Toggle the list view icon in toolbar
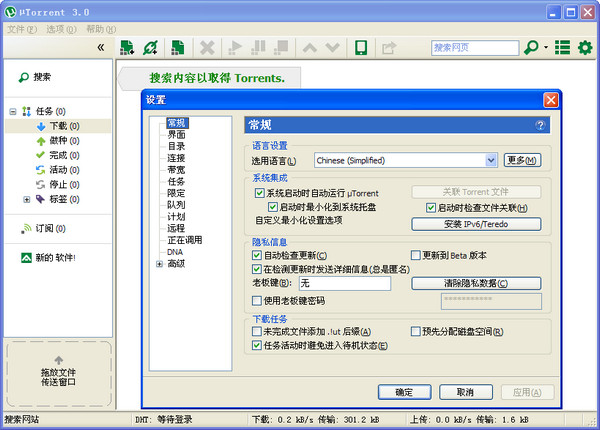Screen dimensions: 600x430 pyautogui.click(x=563, y=47)
